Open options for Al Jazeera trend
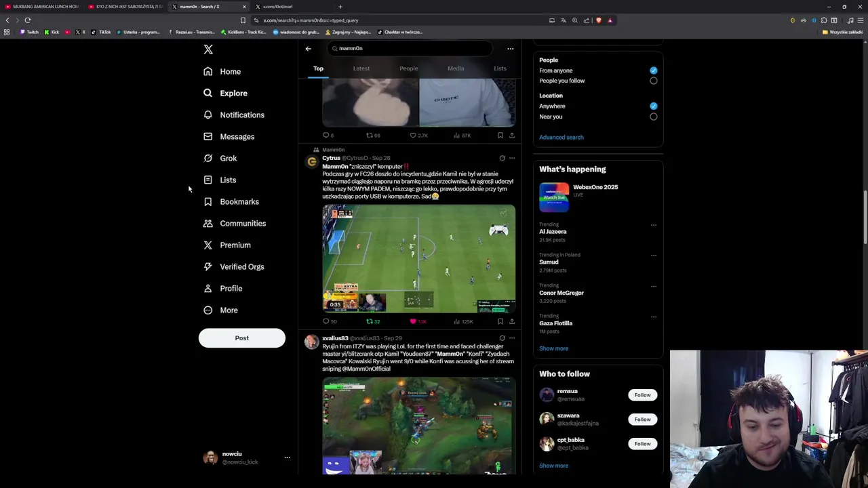 point(654,225)
